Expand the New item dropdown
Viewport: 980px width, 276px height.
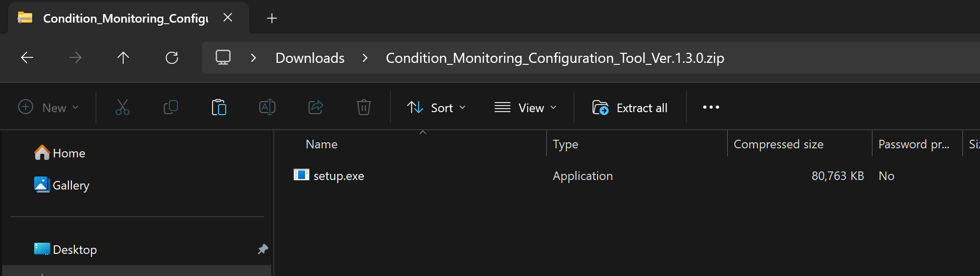point(48,108)
